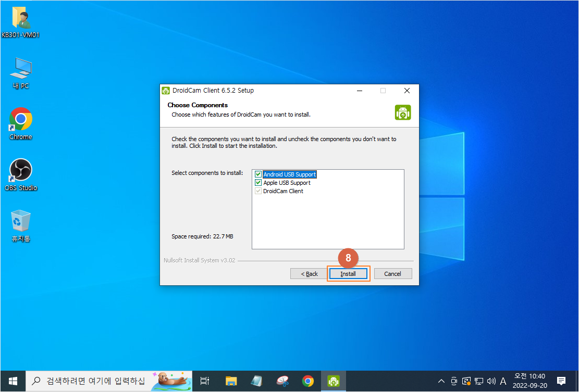
Task: Open the notification action center
Action: [561, 381]
